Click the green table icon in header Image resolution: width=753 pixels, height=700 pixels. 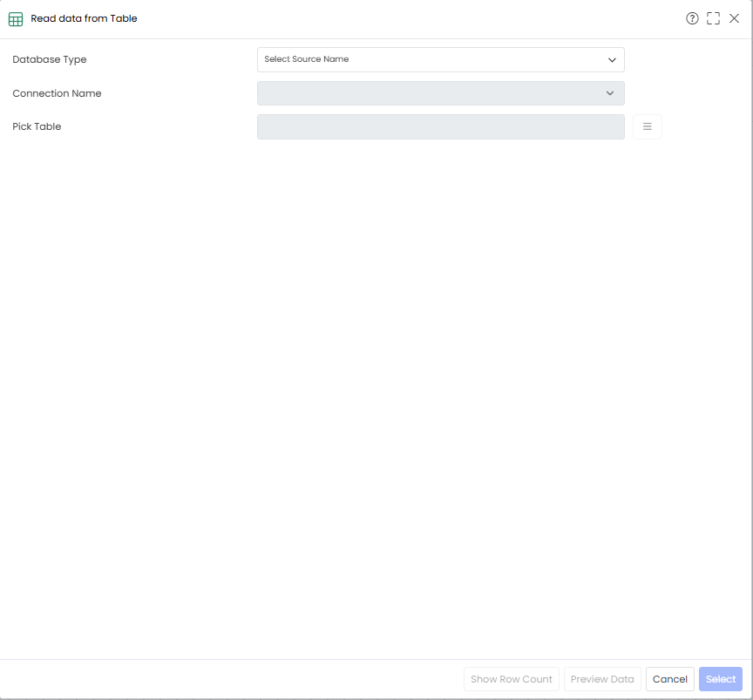click(x=16, y=19)
